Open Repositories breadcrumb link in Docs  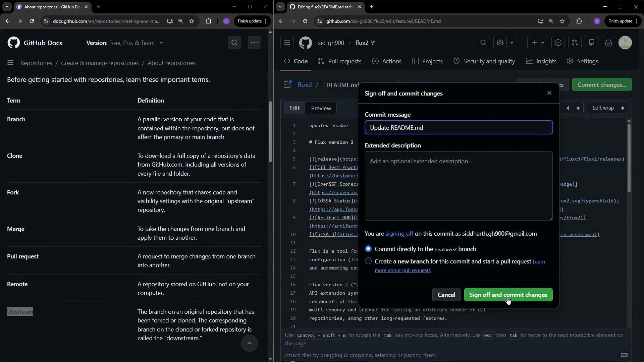(36, 63)
